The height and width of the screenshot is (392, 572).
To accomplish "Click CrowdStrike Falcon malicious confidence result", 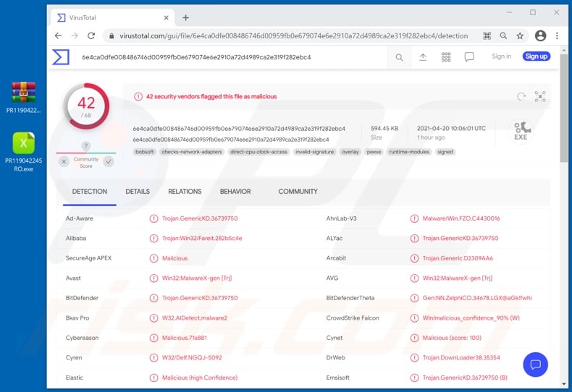I will (x=471, y=318).
